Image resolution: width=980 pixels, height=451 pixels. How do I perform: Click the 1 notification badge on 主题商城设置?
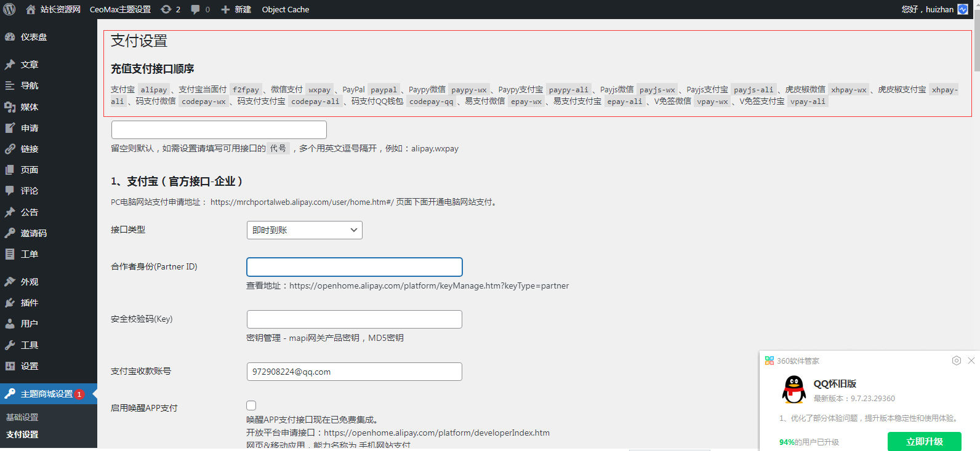point(79,394)
